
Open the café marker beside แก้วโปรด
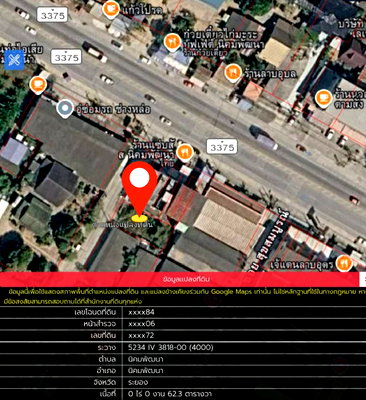[x=111, y=9]
